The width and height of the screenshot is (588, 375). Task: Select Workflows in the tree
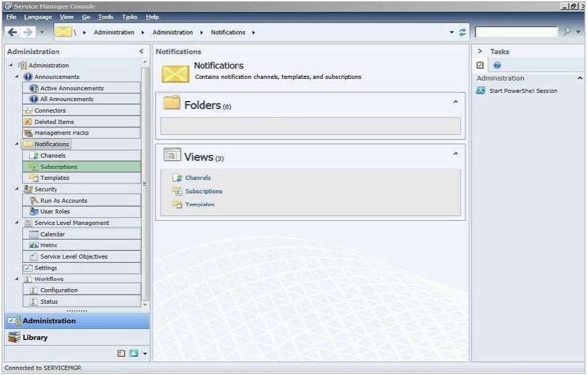point(49,279)
